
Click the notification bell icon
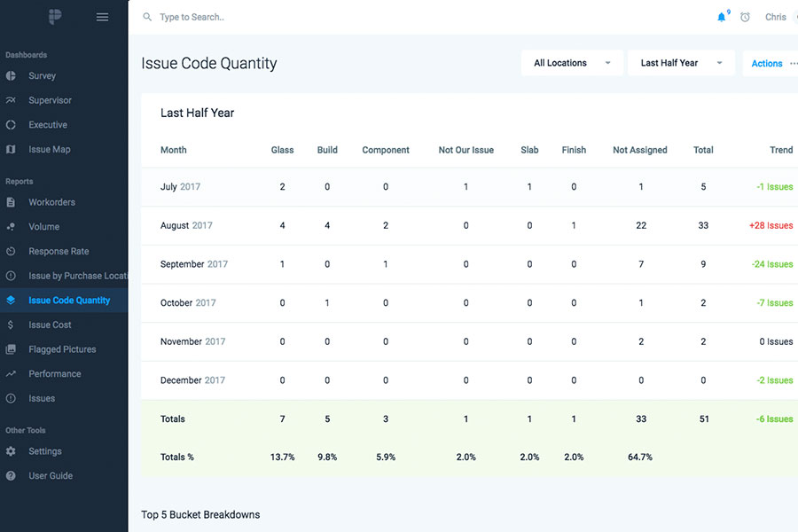click(722, 17)
